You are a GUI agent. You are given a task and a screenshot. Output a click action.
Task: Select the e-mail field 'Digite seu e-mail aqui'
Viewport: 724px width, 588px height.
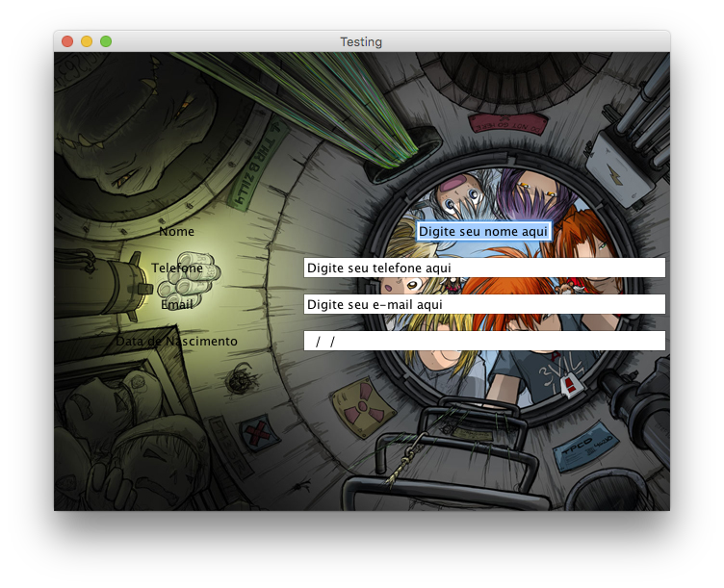484,304
